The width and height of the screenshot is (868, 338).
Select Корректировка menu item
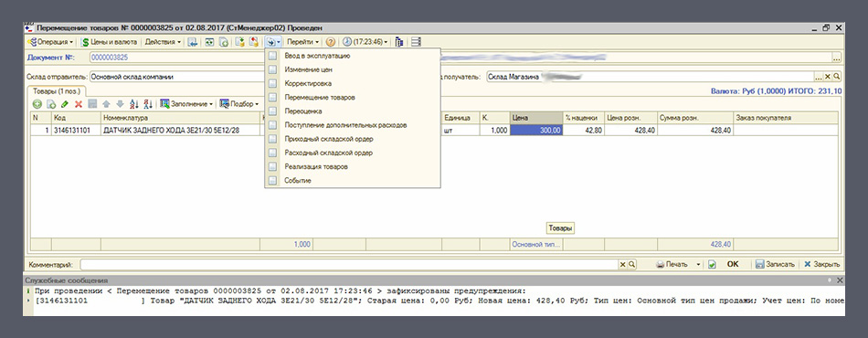click(353, 83)
